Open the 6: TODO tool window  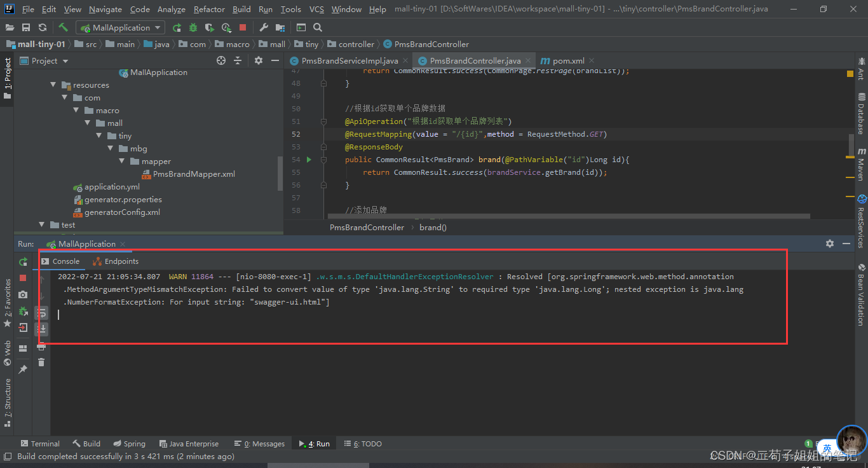click(x=363, y=443)
